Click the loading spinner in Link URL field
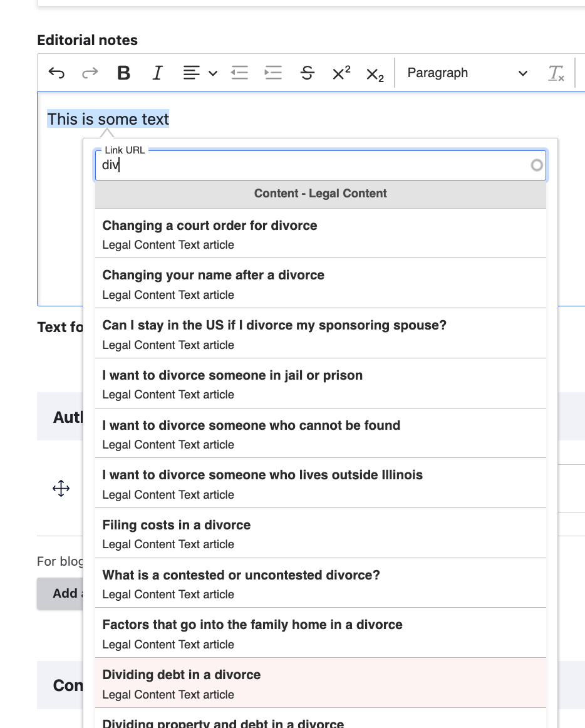 click(x=537, y=165)
